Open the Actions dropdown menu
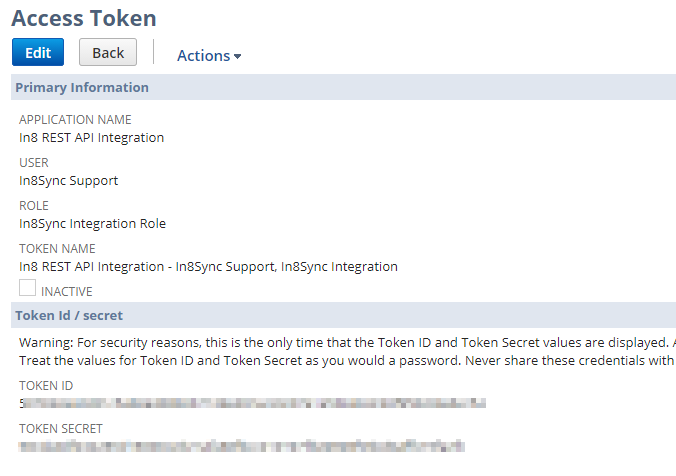The width and height of the screenshot is (676, 476). pos(209,56)
